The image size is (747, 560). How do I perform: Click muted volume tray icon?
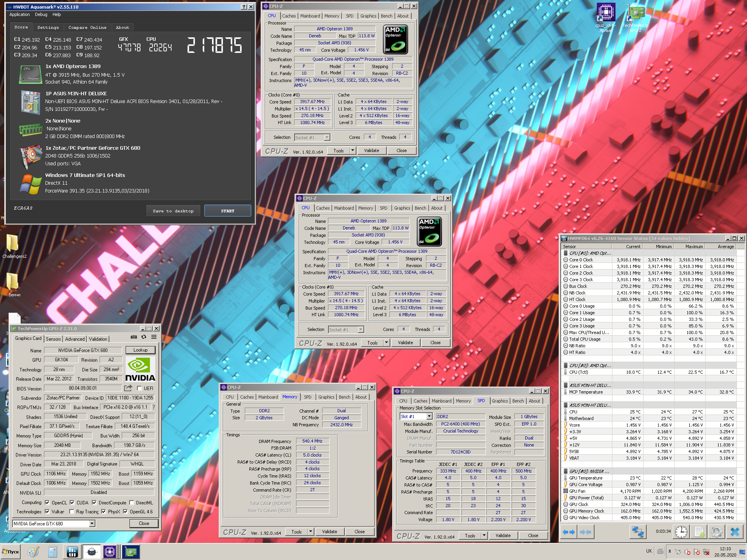(x=687, y=552)
